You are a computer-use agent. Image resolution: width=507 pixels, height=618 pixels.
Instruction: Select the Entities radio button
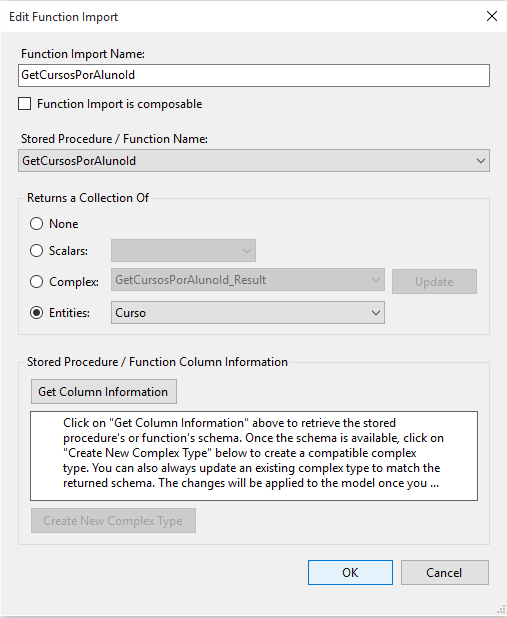tap(37, 313)
